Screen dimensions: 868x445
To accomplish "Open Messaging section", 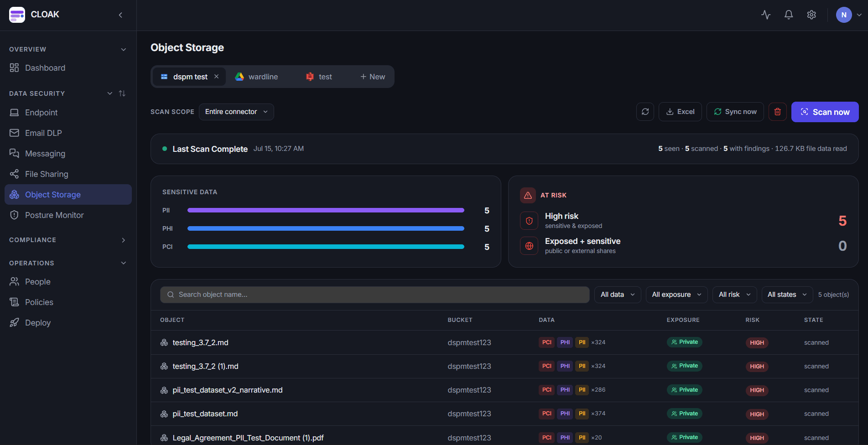I will [68, 154].
